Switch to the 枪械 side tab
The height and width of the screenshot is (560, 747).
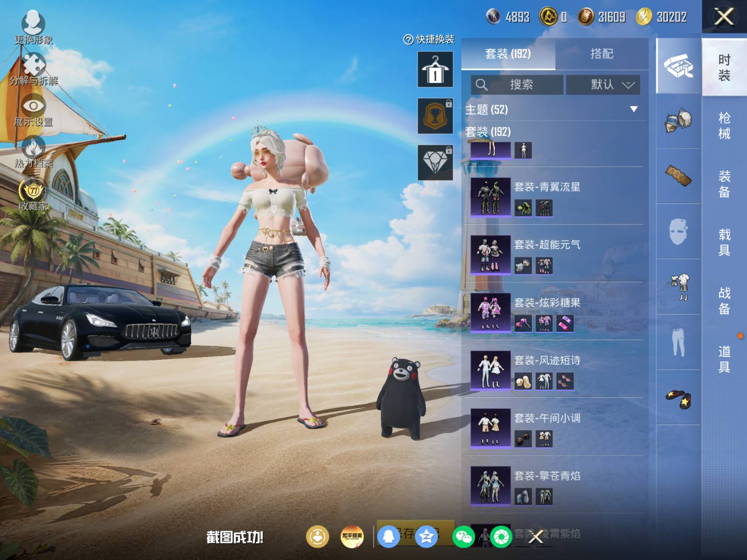point(725,125)
